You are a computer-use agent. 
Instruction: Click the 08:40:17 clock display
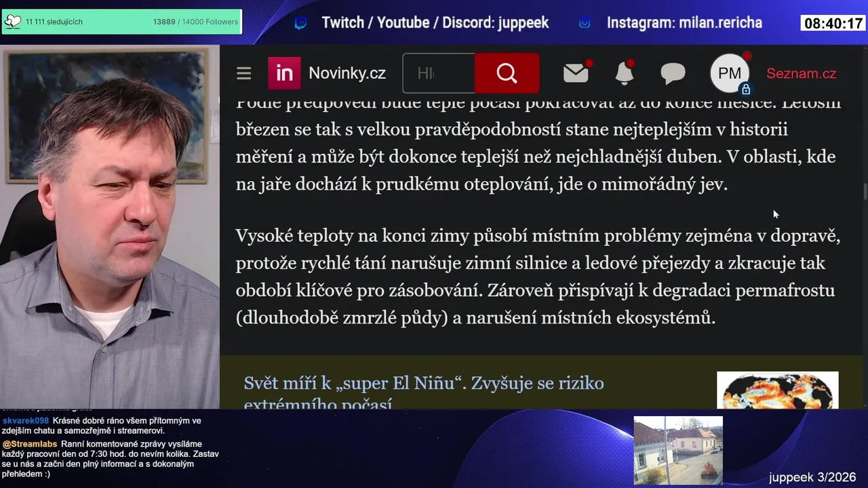(833, 23)
